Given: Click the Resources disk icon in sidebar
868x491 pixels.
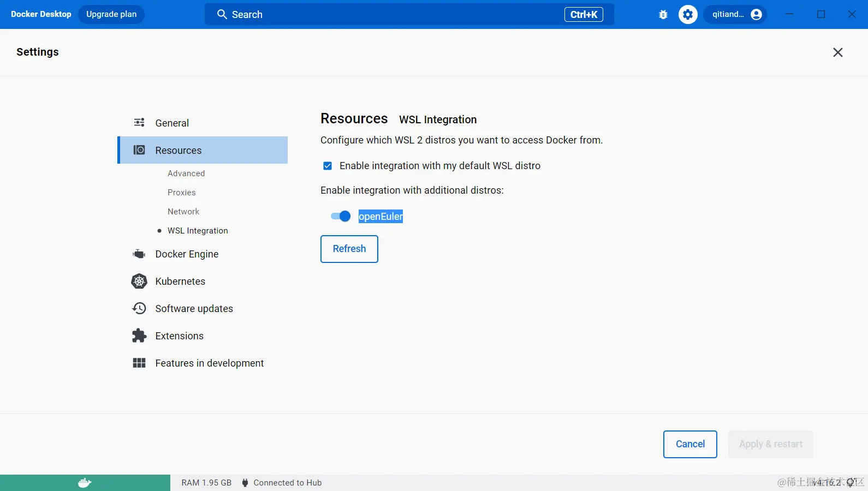Looking at the screenshot, I should coord(139,150).
